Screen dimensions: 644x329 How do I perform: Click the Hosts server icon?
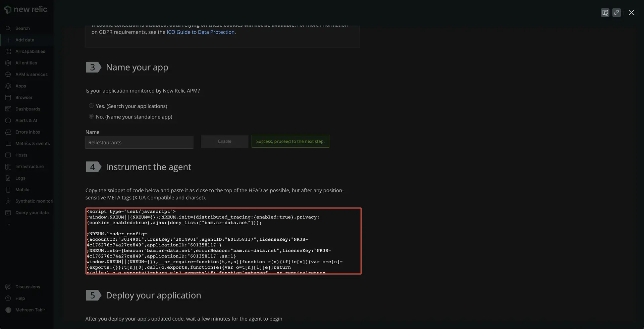pyautogui.click(x=8, y=155)
